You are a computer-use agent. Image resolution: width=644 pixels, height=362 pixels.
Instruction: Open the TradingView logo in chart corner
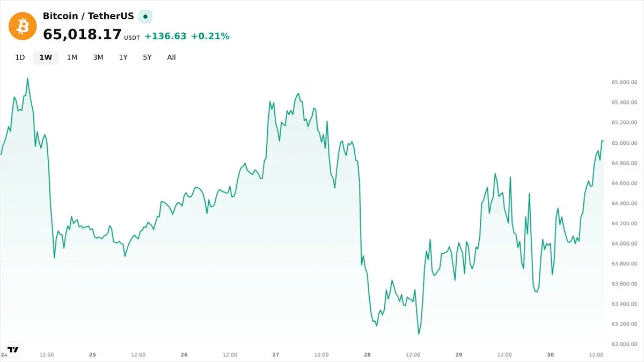[13, 349]
